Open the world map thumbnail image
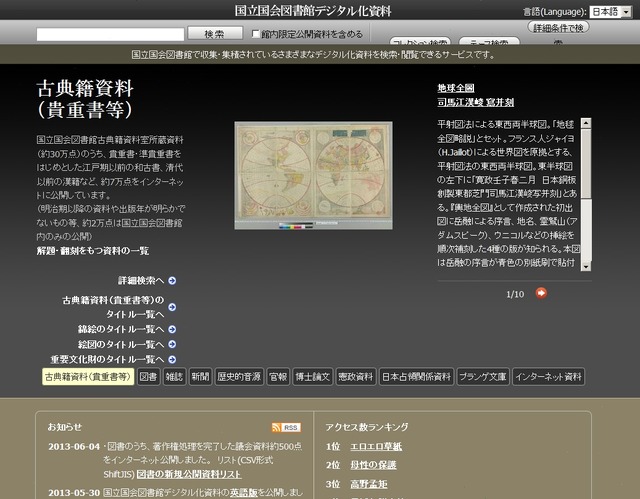640x499 pixels. (x=313, y=175)
